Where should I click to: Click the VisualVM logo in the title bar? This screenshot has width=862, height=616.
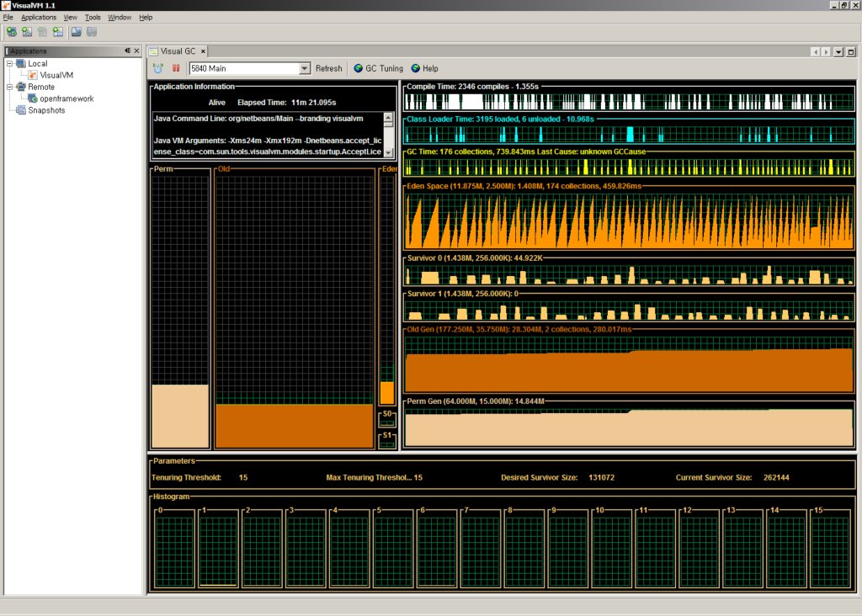coord(6,5)
